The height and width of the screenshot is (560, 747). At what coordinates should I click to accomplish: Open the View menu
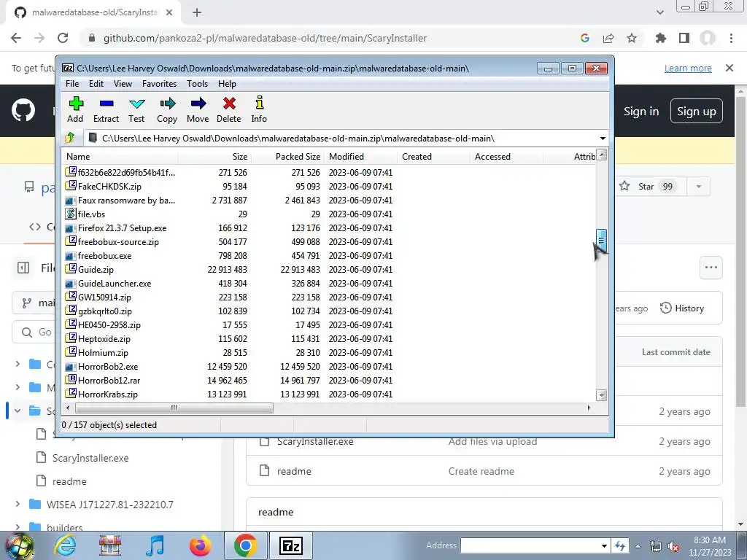click(x=123, y=84)
